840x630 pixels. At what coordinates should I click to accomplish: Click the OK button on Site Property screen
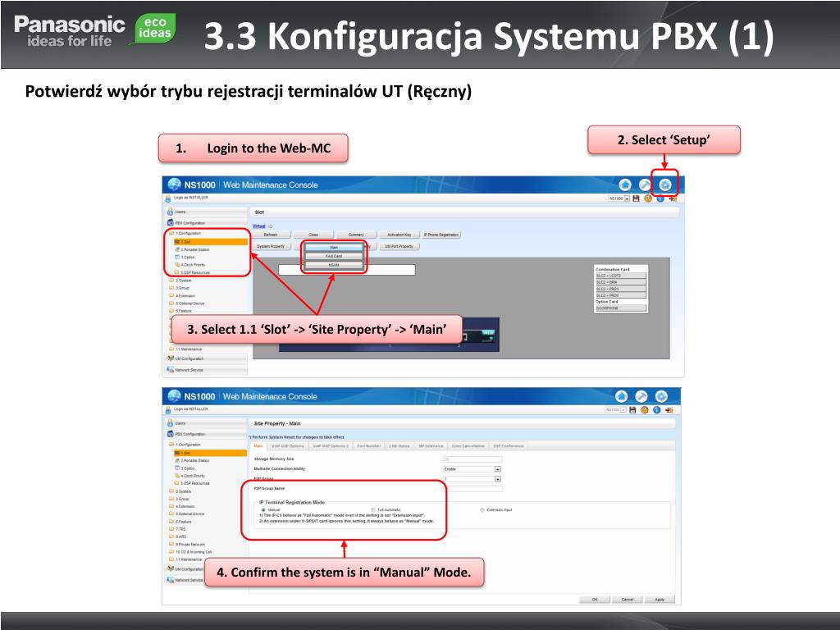(x=595, y=600)
